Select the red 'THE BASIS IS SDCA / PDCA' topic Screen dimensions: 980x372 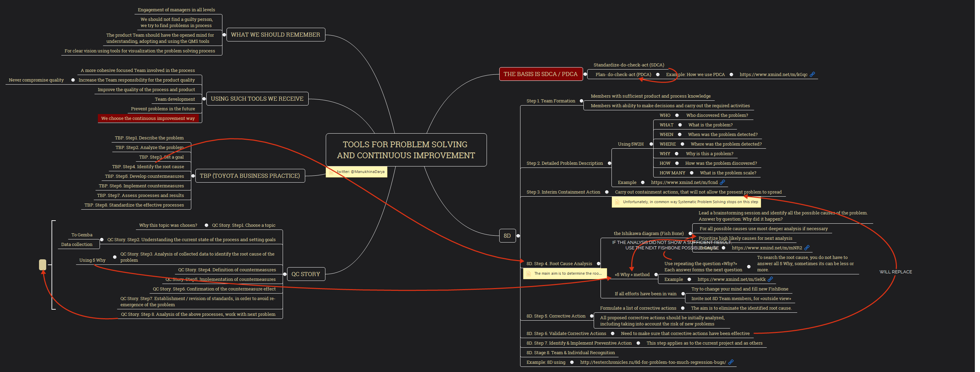(542, 74)
